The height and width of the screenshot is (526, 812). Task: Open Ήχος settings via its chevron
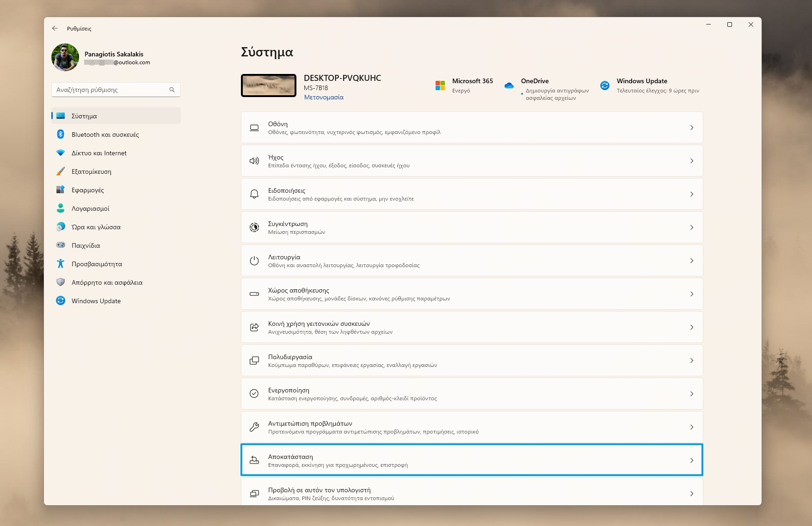click(691, 161)
